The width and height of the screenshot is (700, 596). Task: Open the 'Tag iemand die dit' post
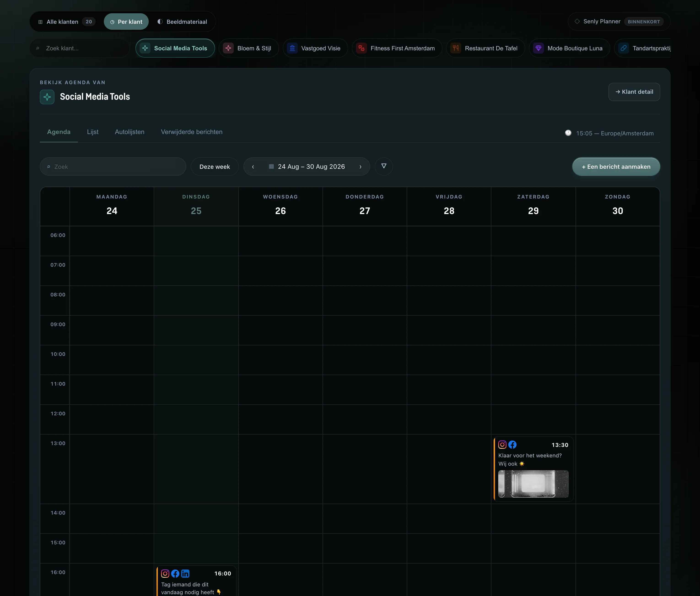pos(196,581)
